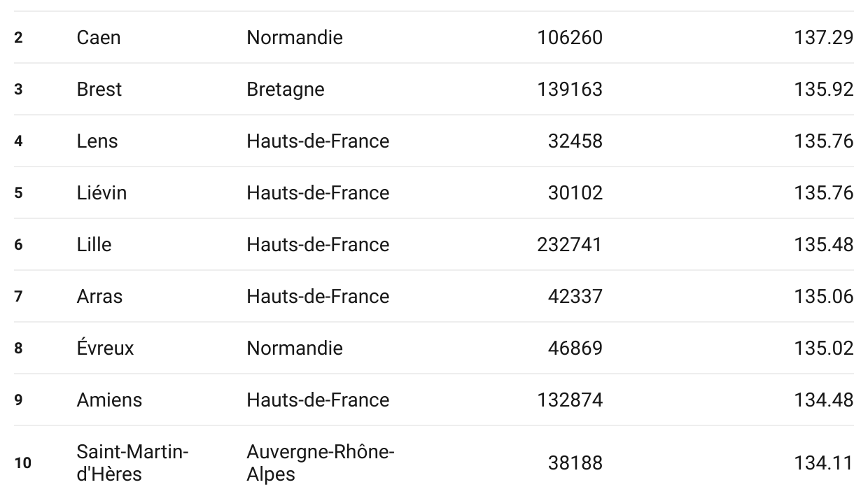Click population value 106260
This screenshot has width=868, height=494.
570,37
